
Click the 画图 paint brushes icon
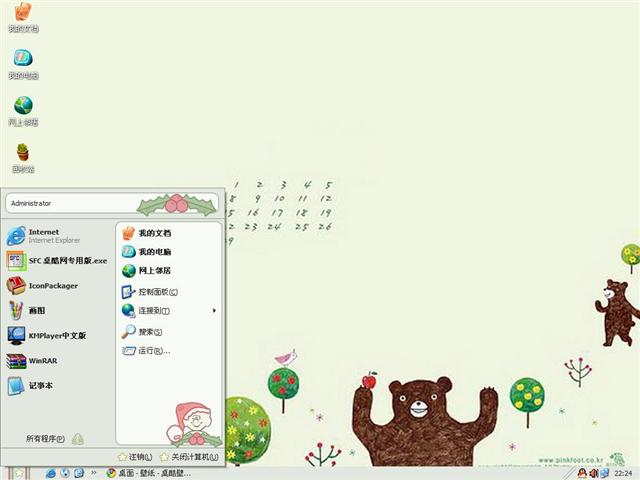click(x=16, y=311)
